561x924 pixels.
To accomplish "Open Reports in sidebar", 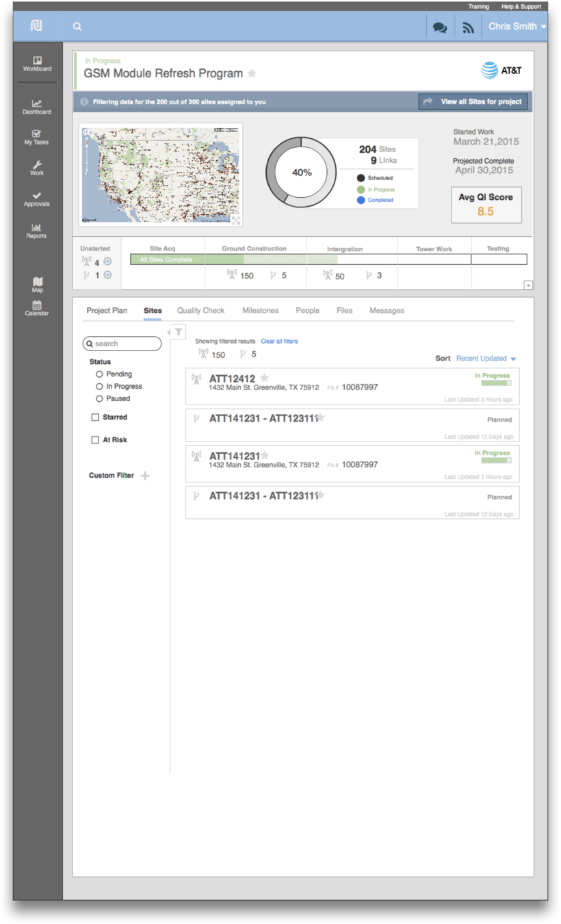I will 37,231.
